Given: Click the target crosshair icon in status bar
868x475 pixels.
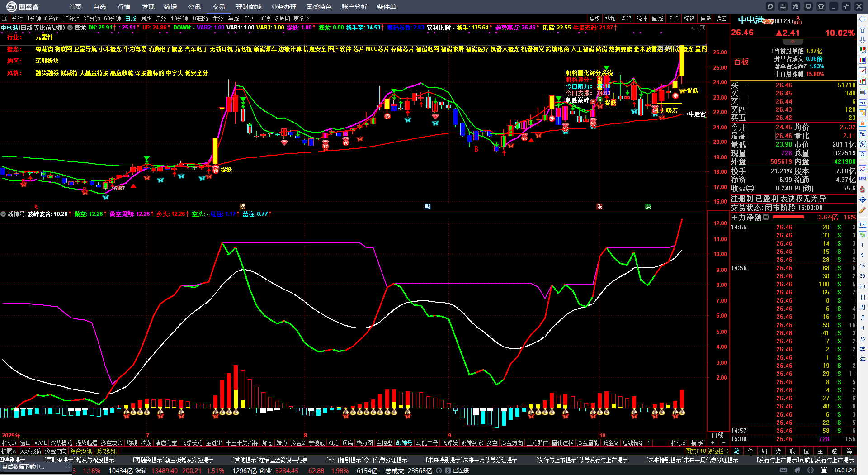Looking at the screenshot, I should (x=811, y=470).
